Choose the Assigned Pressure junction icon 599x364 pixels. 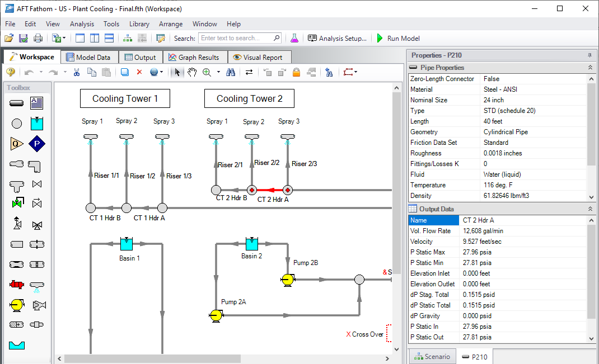pyautogui.click(x=37, y=144)
